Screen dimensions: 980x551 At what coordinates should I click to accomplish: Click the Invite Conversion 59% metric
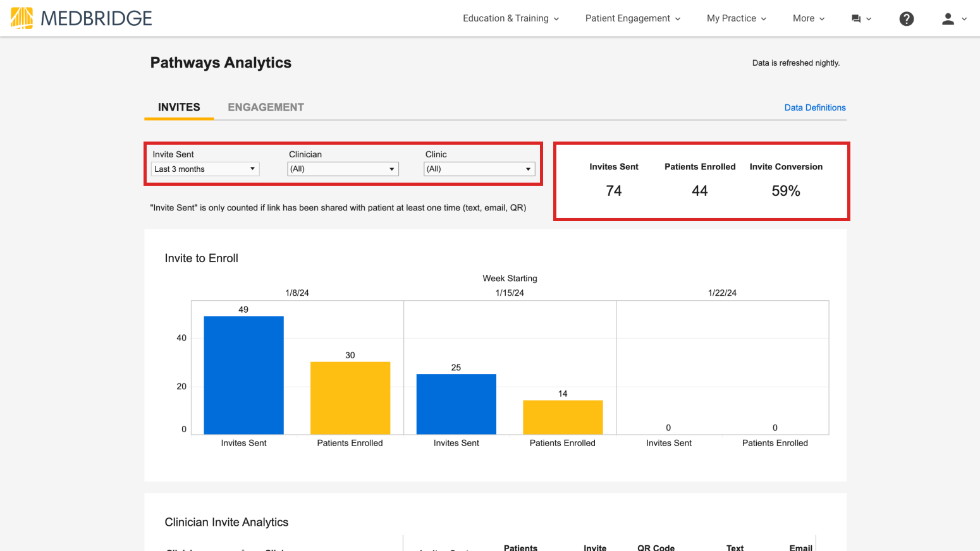point(785,190)
